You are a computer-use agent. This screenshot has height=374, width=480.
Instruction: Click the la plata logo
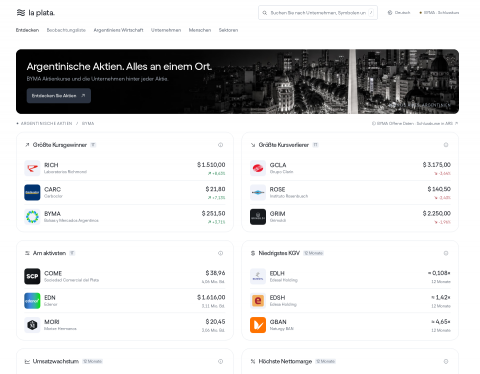(35, 13)
